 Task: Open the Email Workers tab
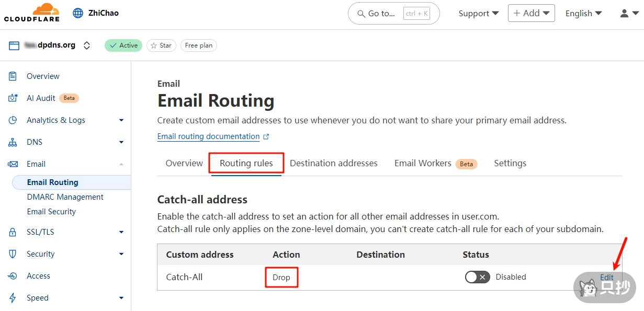[423, 163]
